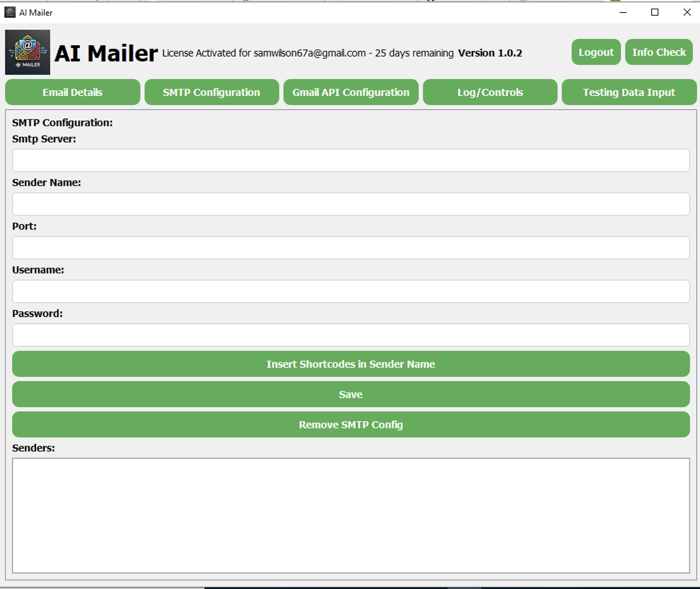The width and height of the screenshot is (700, 589).
Task: Click the Info Check button
Action: click(x=658, y=52)
